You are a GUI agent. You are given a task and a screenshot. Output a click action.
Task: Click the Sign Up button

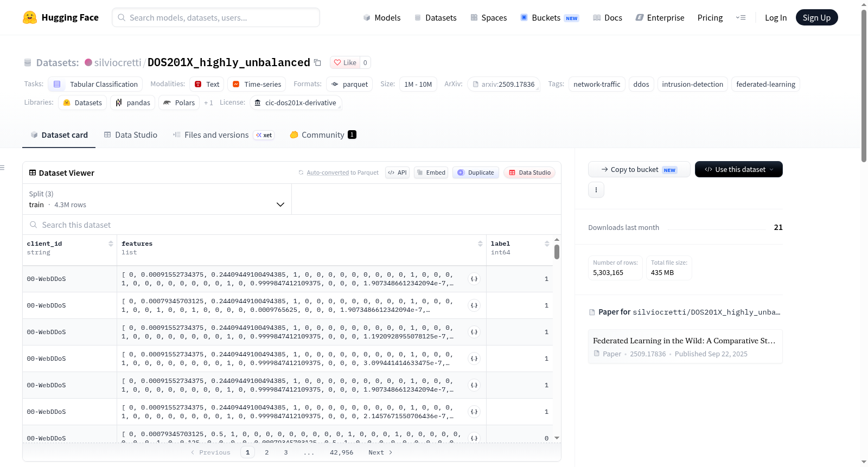817,17
